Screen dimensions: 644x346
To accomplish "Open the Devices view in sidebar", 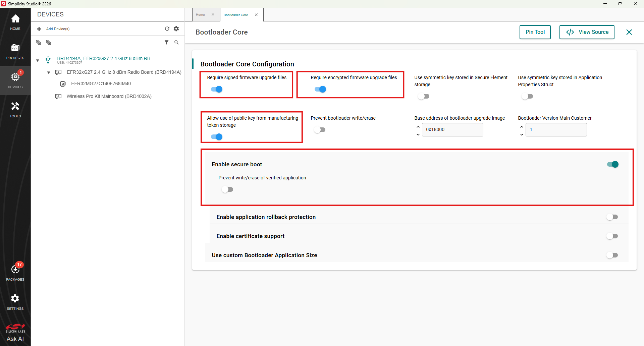I will tap(15, 81).
